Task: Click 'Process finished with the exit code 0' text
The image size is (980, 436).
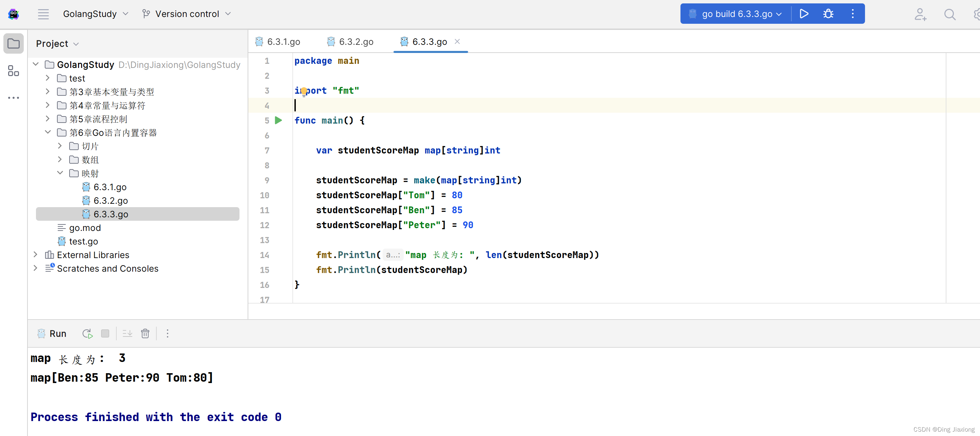Action: pyautogui.click(x=156, y=417)
